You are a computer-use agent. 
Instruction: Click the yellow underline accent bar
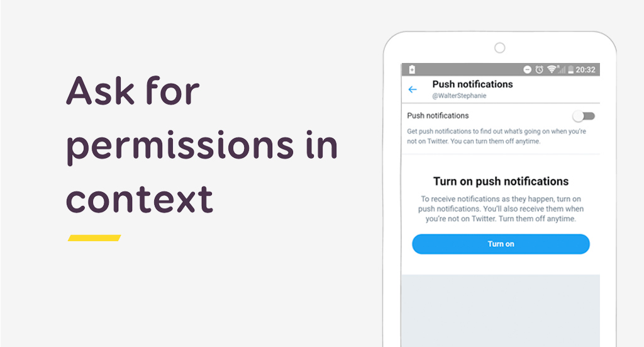pos(94,237)
